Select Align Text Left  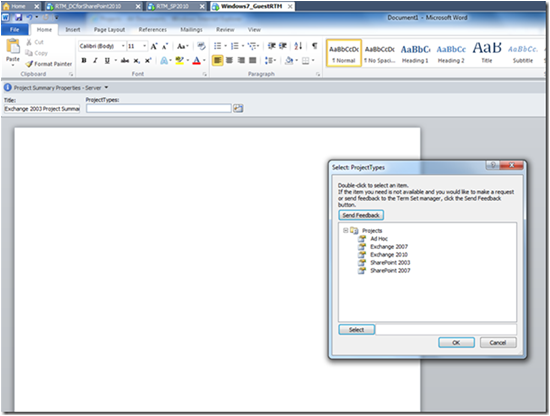click(x=217, y=60)
